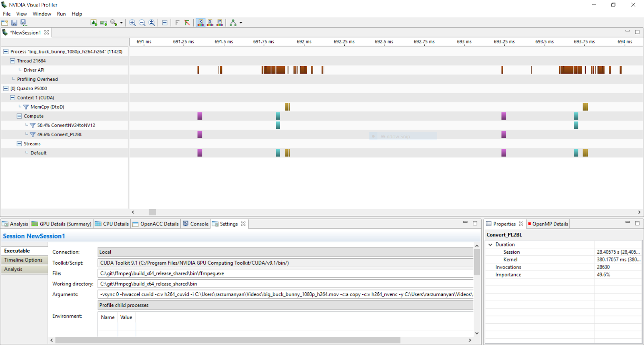Open the File menu

click(x=7, y=14)
